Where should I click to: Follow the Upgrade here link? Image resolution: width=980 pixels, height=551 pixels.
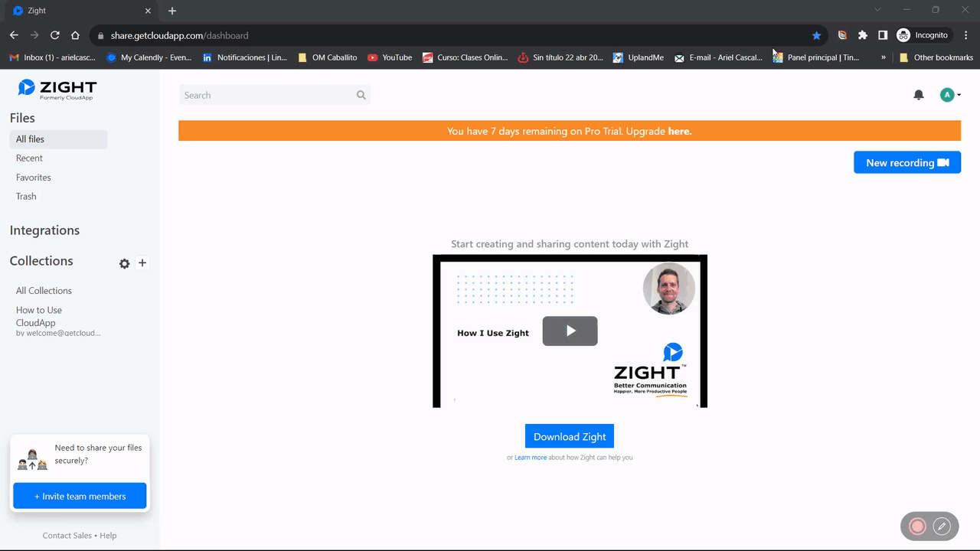point(680,131)
